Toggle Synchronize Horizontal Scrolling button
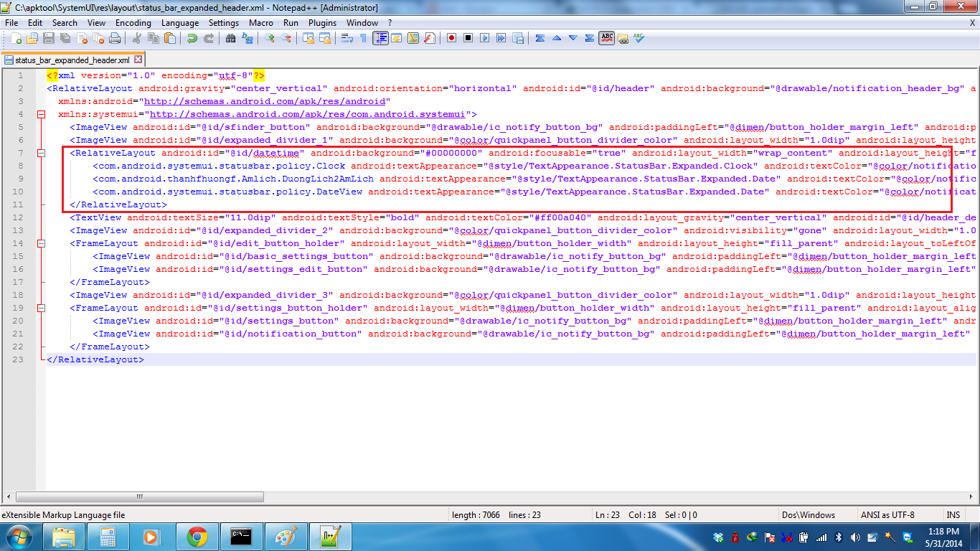The image size is (980, 551). (x=325, y=38)
